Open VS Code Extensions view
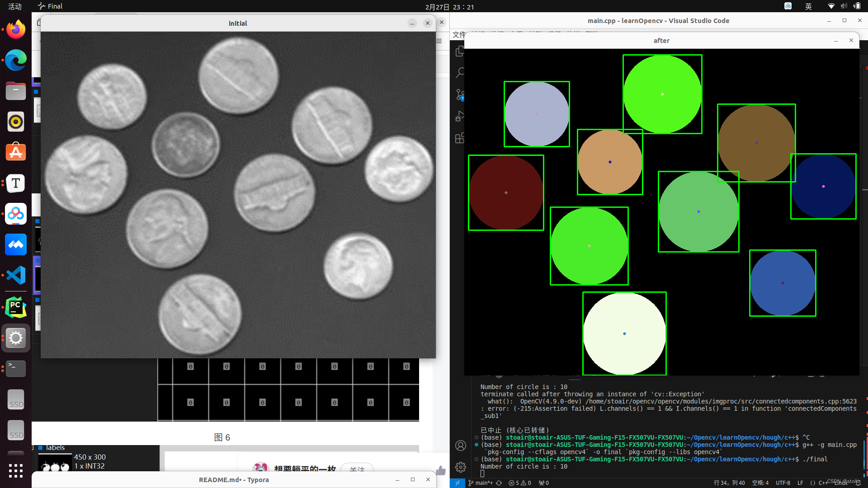 click(x=460, y=138)
